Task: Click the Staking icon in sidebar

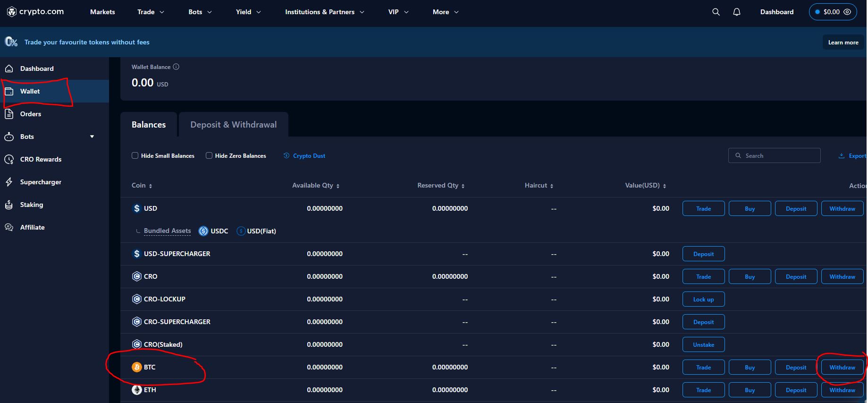Action: point(9,205)
